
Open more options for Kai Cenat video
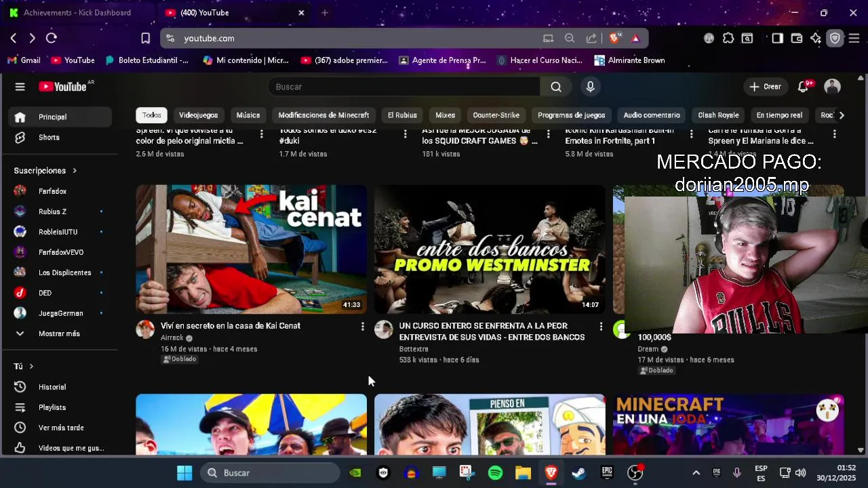click(x=362, y=327)
